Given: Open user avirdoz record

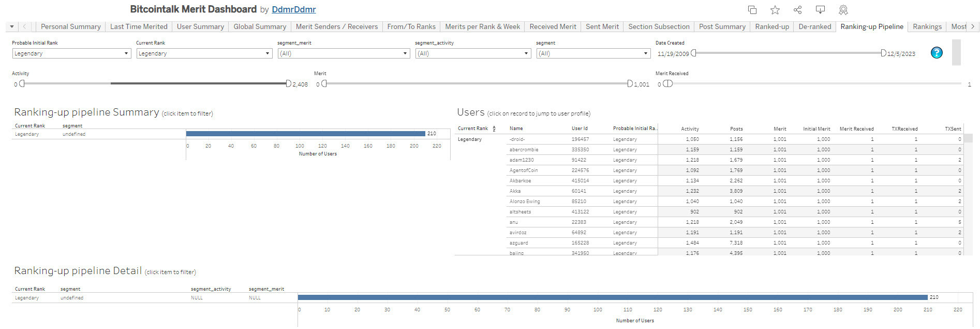Looking at the screenshot, I should point(735,233).
